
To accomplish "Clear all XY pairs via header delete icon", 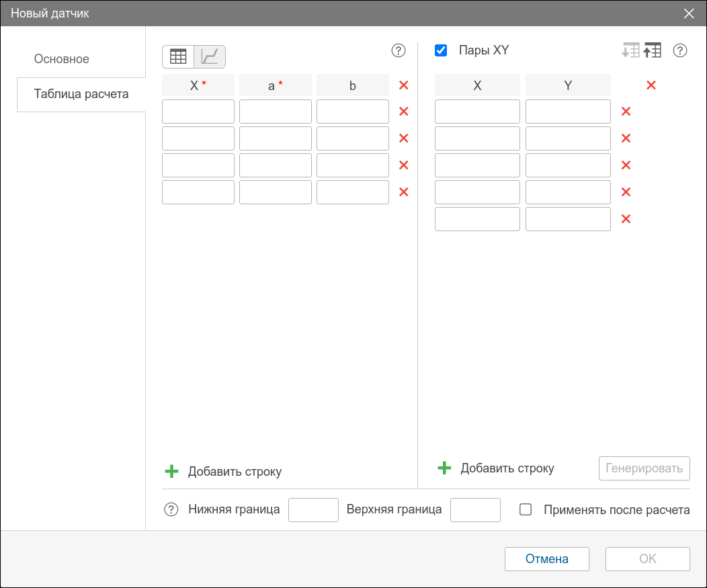I will coord(651,85).
